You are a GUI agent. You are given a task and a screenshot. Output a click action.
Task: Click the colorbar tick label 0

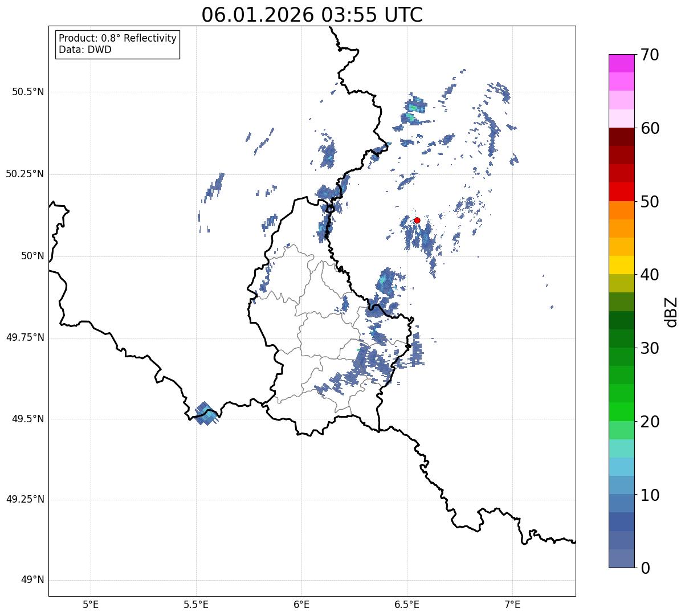(x=645, y=568)
